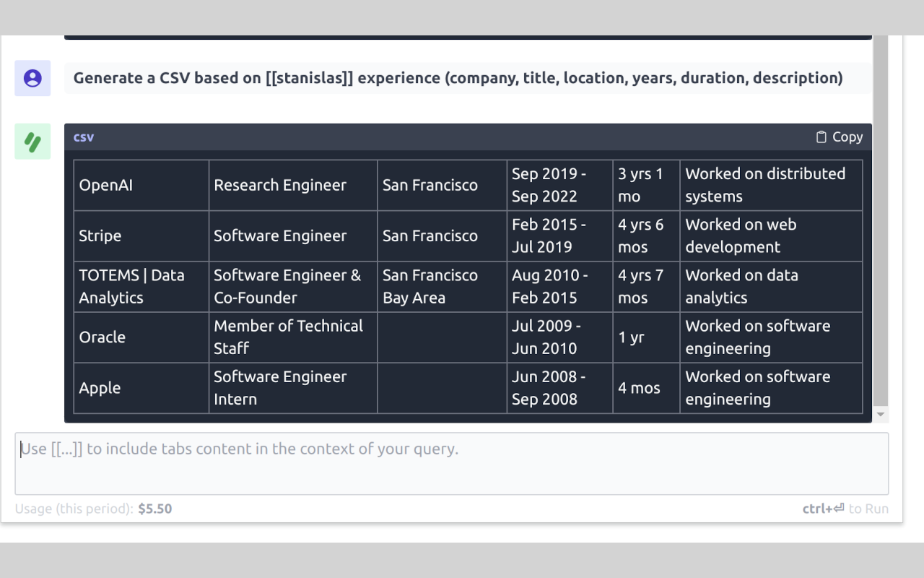Click the green assistant avatar icon

[32, 141]
